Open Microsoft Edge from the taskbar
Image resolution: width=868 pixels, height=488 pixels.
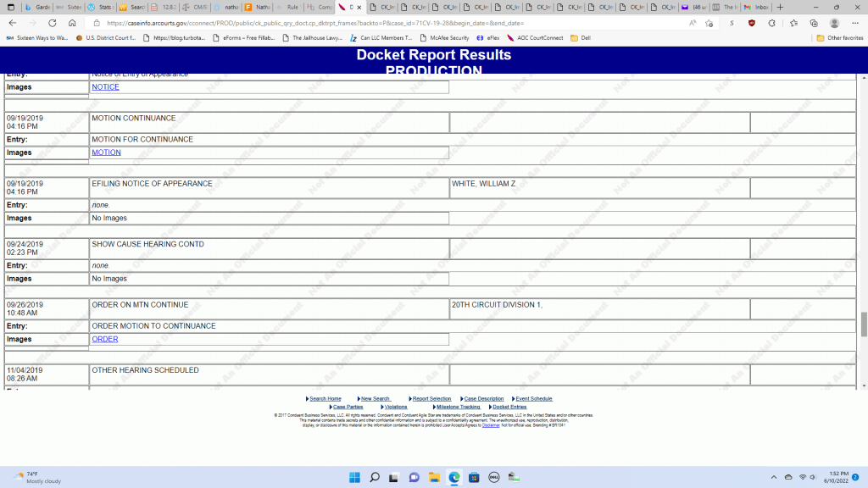point(453,476)
